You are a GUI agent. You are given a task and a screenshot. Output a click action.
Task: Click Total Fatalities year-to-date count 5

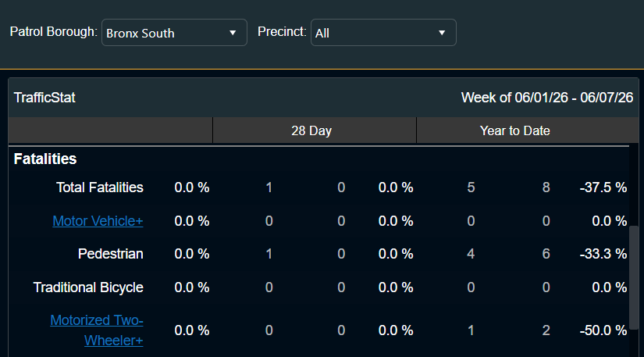(x=471, y=187)
